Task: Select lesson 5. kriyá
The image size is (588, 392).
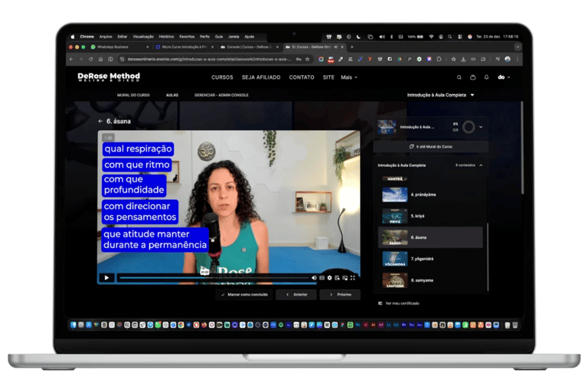Action: (x=430, y=216)
